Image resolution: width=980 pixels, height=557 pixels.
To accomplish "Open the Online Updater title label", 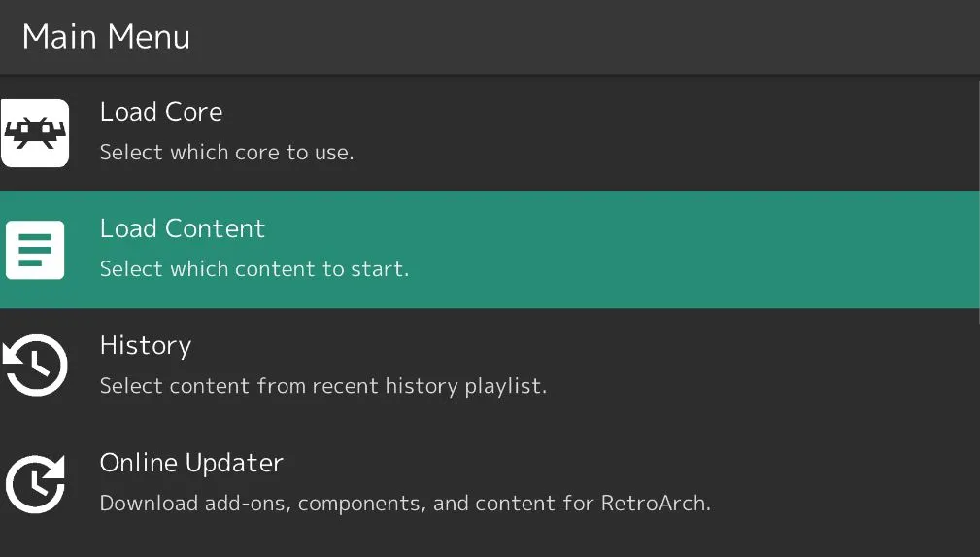I will point(191,463).
